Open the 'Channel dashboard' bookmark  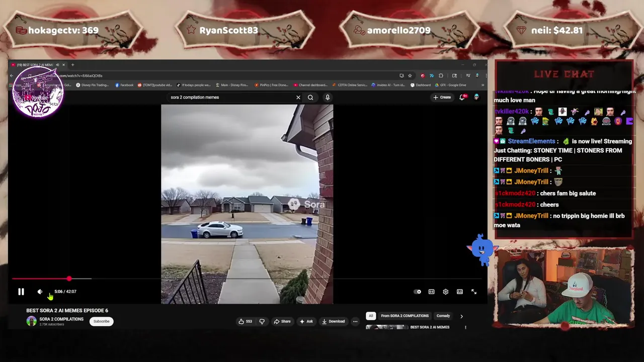coord(310,85)
